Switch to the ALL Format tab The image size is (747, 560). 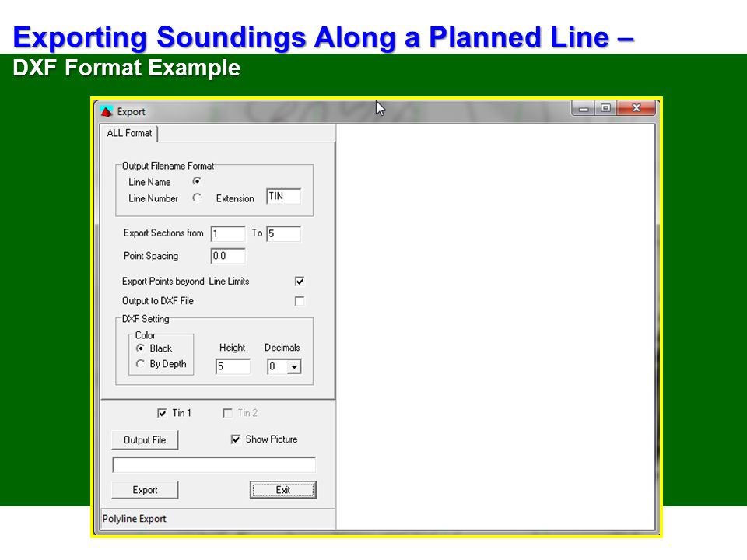(x=129, y=133)
